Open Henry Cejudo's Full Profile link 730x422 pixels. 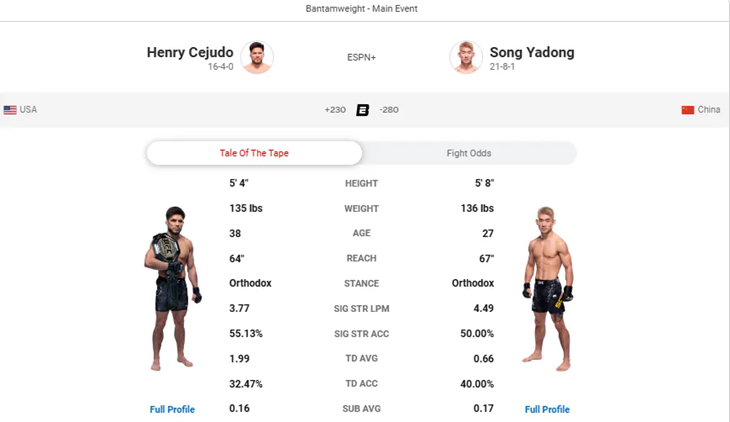coord(172,409)
